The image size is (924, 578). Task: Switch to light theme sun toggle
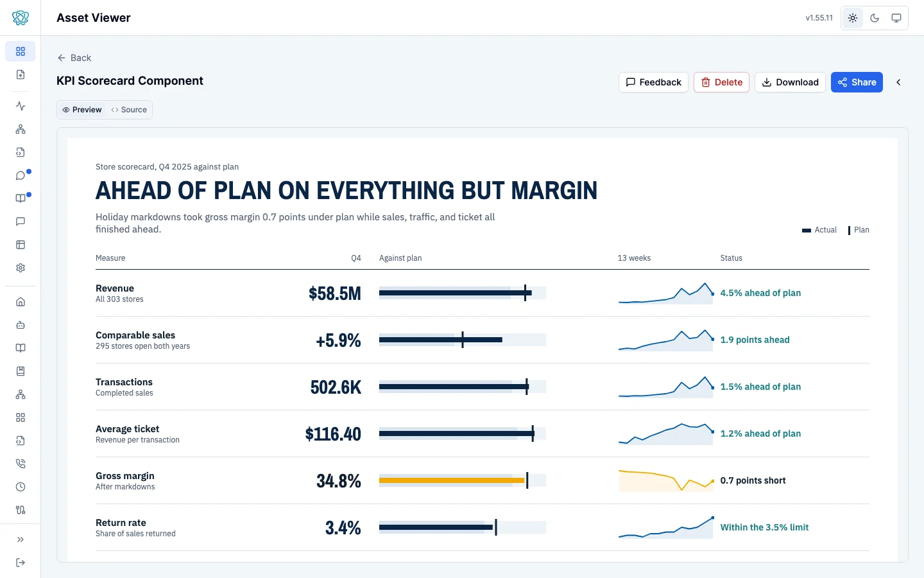[853, 18]
